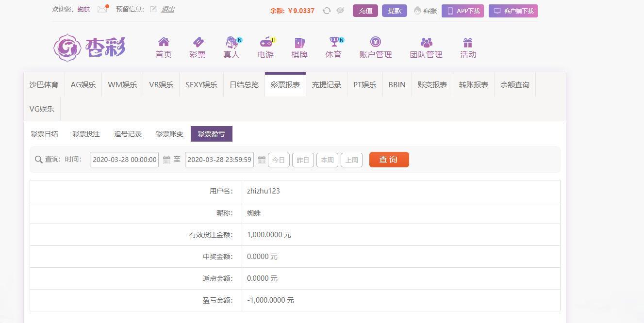Switch to the 沙巴体育 tab

pos(44,84)
